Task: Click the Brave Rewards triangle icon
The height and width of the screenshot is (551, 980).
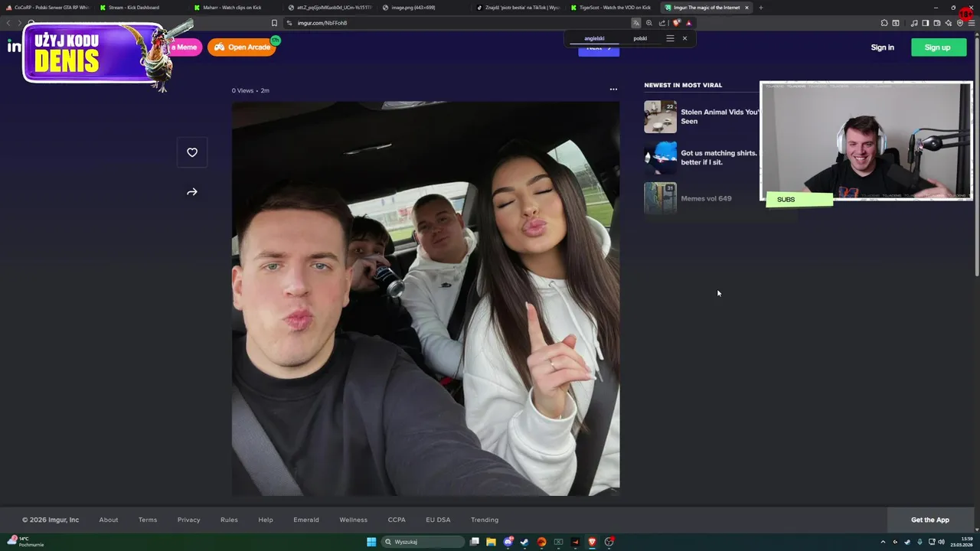Action: pyautogui.click(x=688, y=23)
